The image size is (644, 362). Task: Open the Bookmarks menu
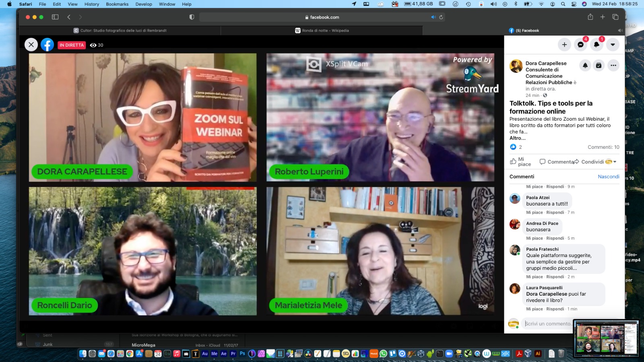[x=117, y=4]
